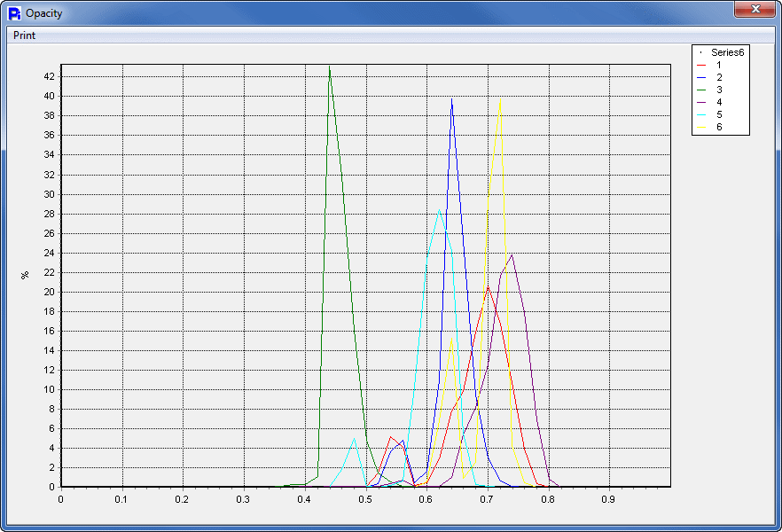Select legend entry 2 with blue line
This screenshot has width=782, height=532.
pyautogui.click(x=709, y=77)
